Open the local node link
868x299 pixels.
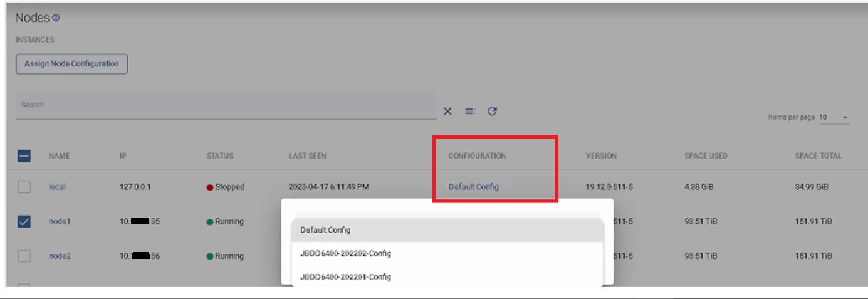(x=57, y=187)
